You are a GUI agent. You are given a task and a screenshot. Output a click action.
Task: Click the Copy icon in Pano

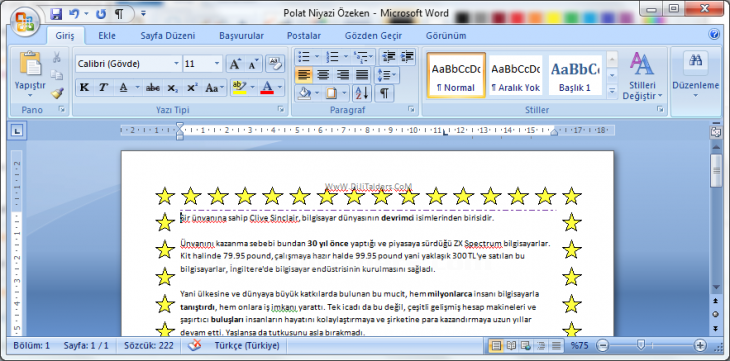click(x=57, y=75)
